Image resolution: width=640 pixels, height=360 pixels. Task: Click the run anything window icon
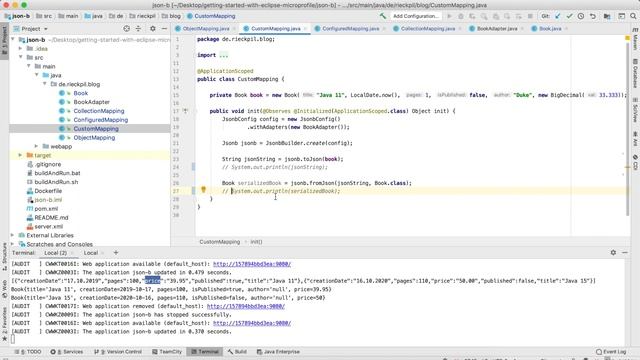(x=621, y=16)
